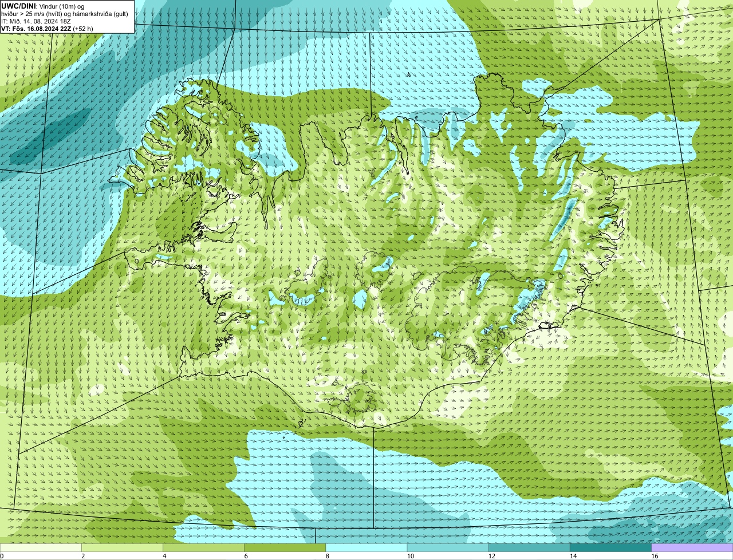733x560 pixels.
Task: Click the 'UWC/DINI: Vindur (10m) og' title line
Action: click(x=42, y=6)
